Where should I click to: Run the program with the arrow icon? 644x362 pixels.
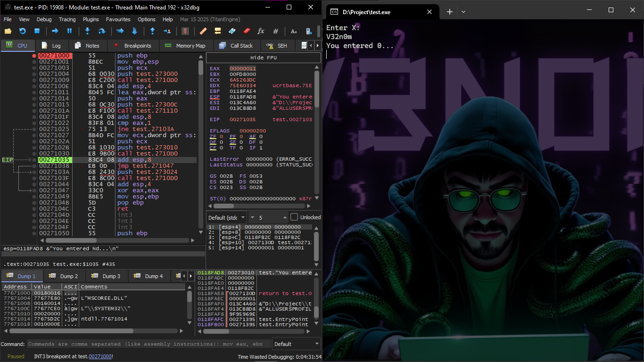point(55,31)
